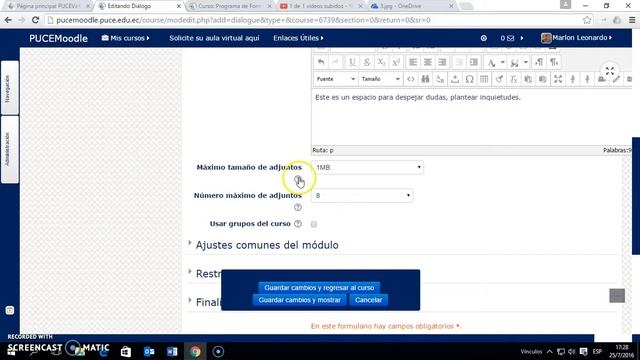Open Máximo tamaño de adjuntos dropdown
The width and height of the screenshot is (640, 360).
(368, 167)
